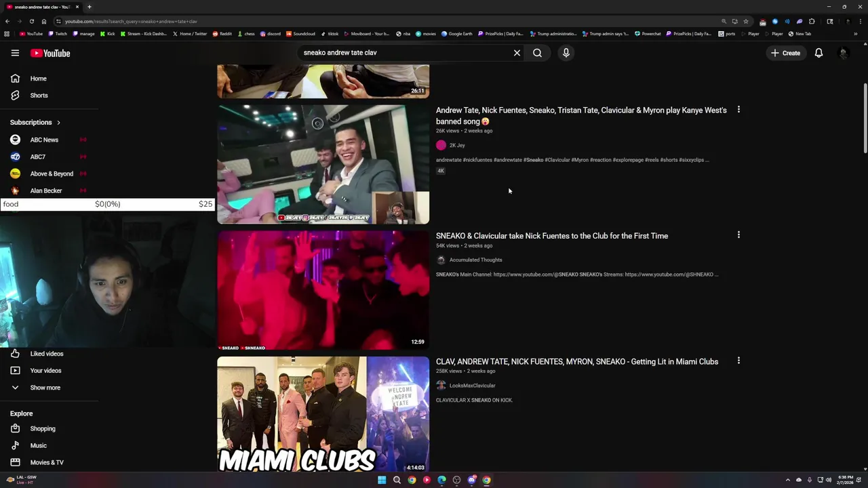The image size is (868, 488).
Task: Click the browser address bar URL
Action: (131, 21)
